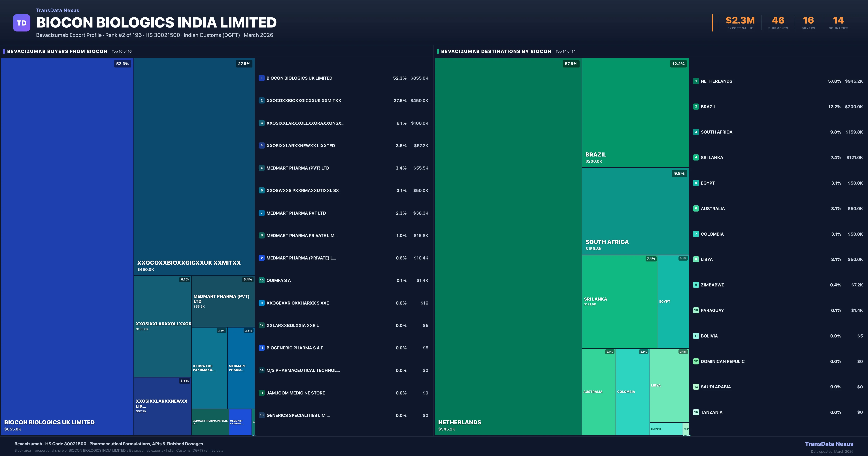Select the Brazil treemap block
Screen dimensions: 868x456
635,112
